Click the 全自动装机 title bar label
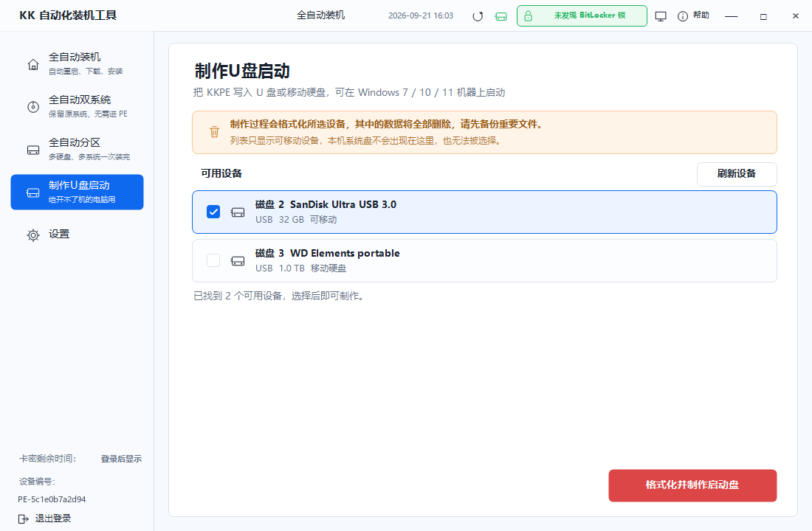The width and height of the screenshot is (812, 531). [x=320, y=15]
